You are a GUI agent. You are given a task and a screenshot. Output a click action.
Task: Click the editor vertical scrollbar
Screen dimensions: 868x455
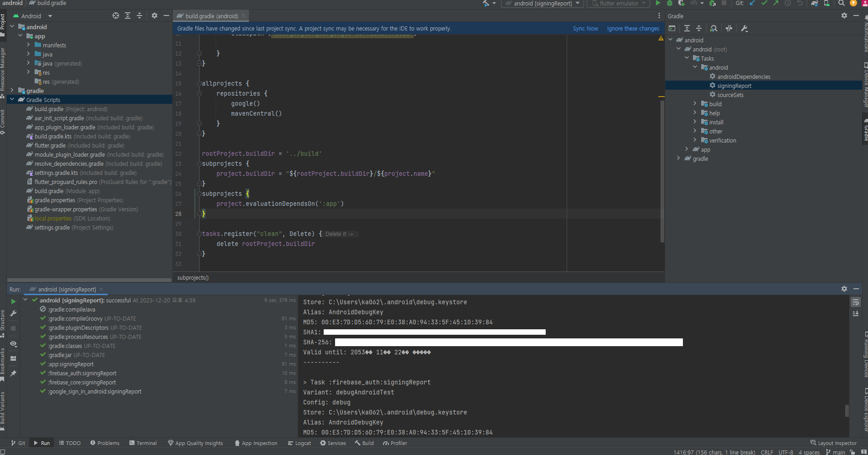662,171
